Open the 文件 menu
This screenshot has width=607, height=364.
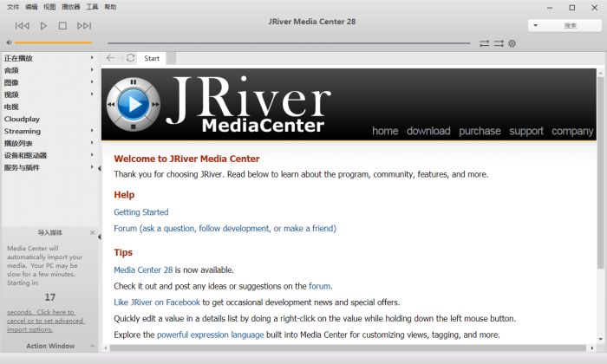pyautogui.click(x=13, y=7)
